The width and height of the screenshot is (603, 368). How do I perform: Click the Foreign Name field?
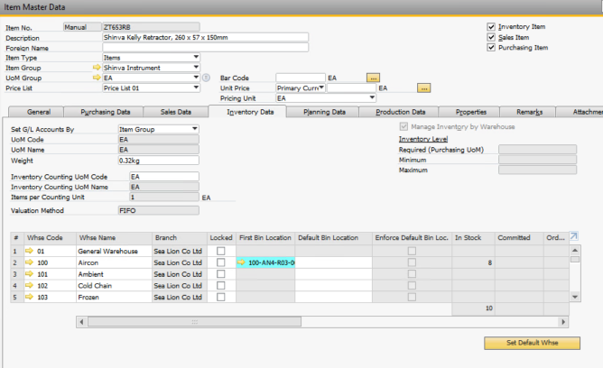click(x=205, y=47)
